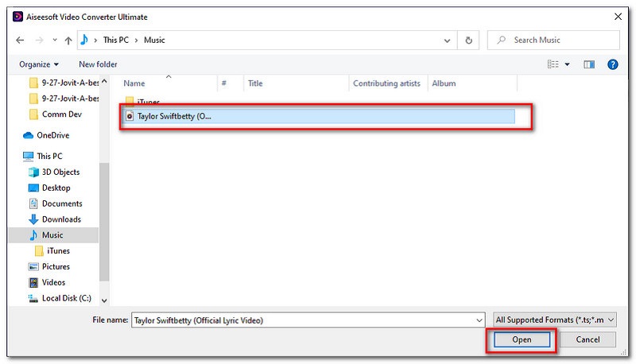Change the view layout icon
The image size is (636, 364).
tap(553, 64)
